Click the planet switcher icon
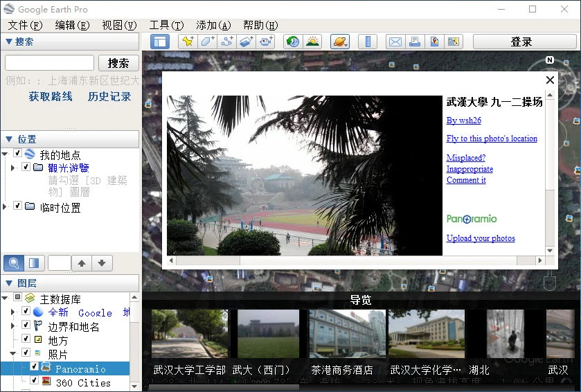581x392 pixels. (340, 42)
